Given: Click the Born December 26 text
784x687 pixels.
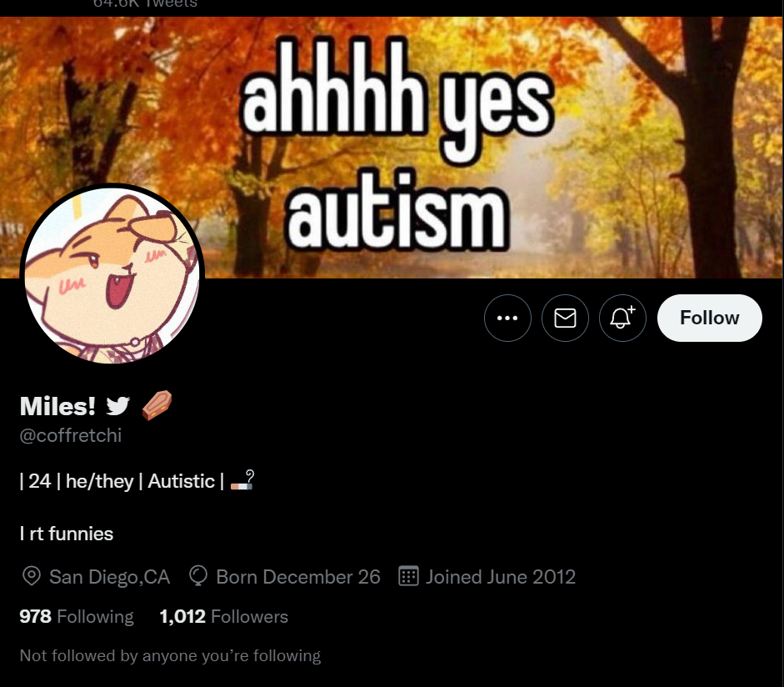Looking at the screenshot, I should point(298,577).
